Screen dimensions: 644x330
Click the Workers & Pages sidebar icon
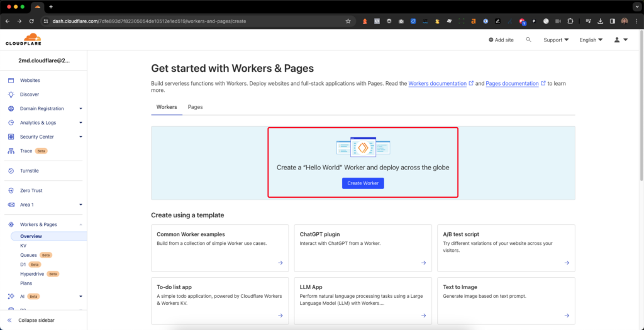click(x=11, y=225)
